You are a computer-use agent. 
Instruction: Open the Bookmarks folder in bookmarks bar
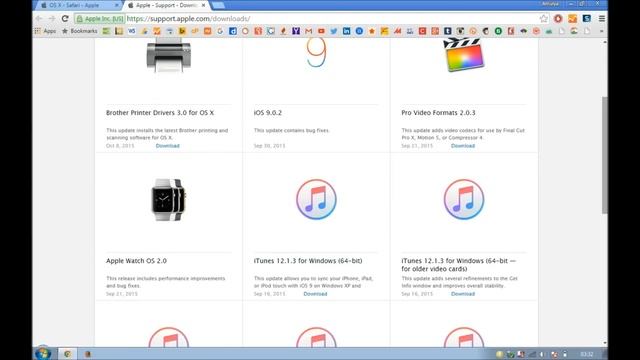pyautogui.click(x=80, y=31)
